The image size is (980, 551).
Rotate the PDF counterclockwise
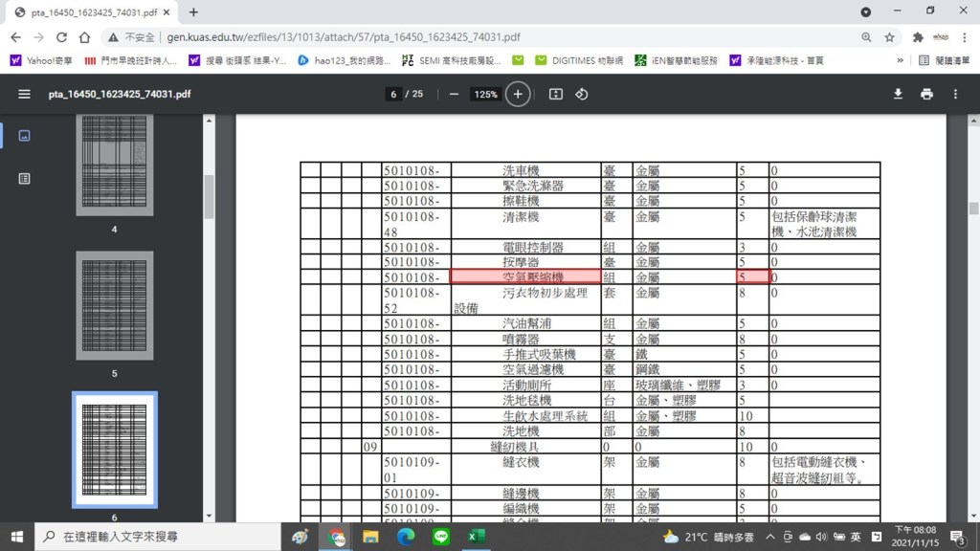coord(581,94)
